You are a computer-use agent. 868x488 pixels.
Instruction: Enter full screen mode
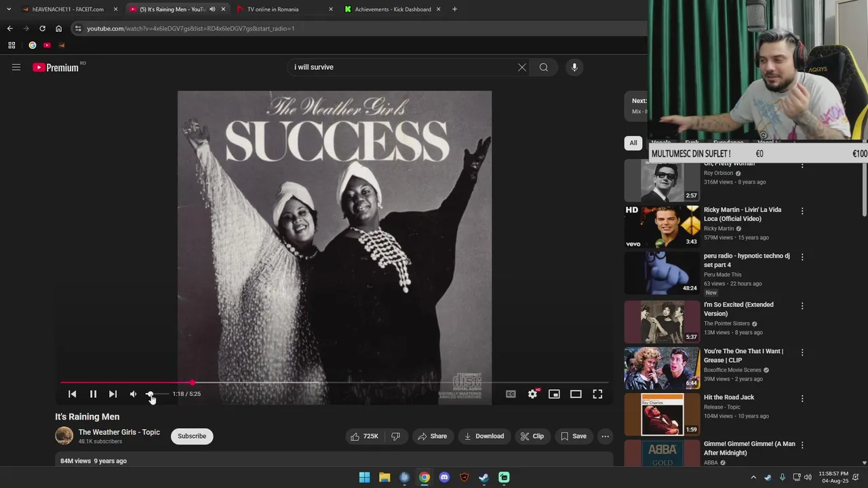tap(597, 394)
